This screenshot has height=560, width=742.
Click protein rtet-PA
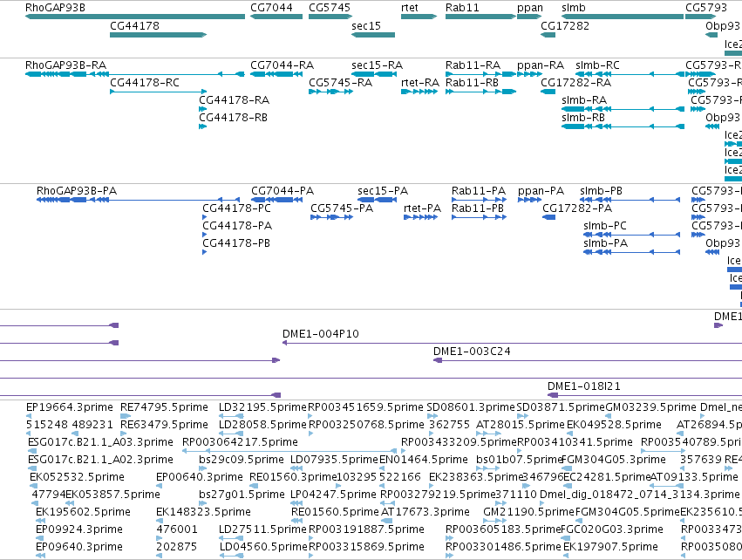420,217
